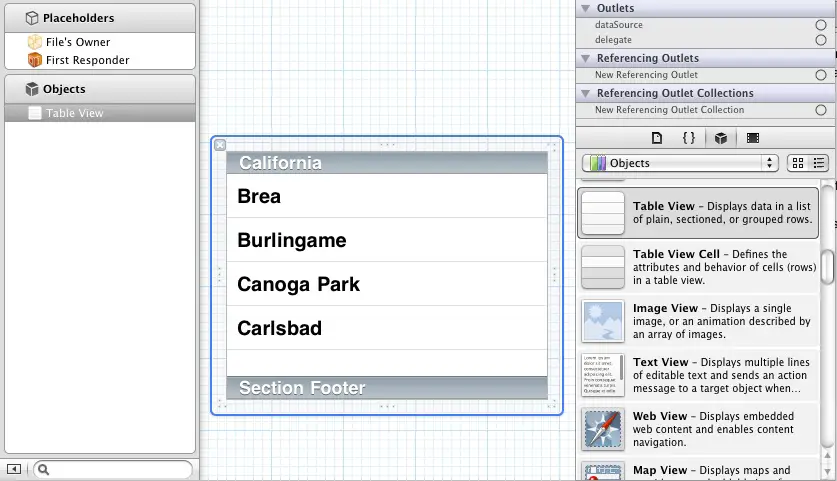The image size is (837, 481).
Task: Select File's Owner placeholder
Action: point(77,42)
